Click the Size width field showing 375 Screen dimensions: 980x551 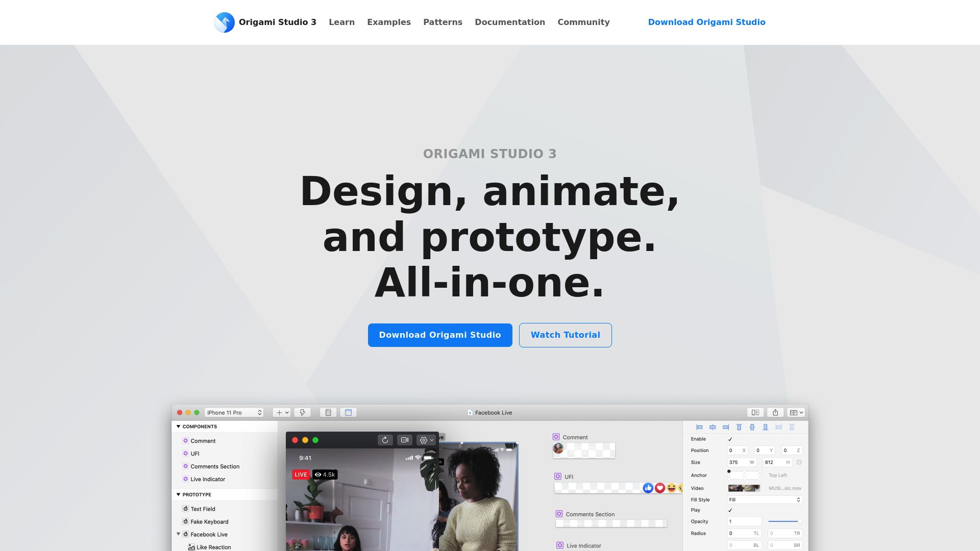[x=741, y=462]
